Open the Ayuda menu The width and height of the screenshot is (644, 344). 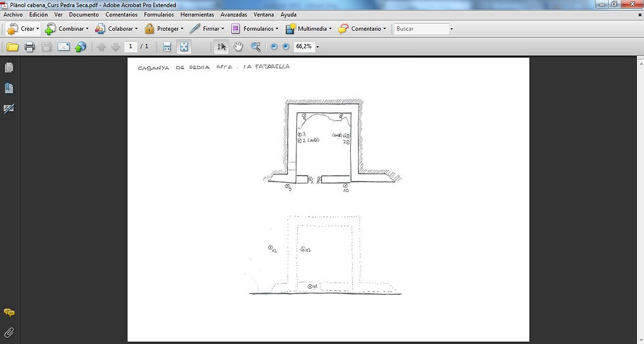pyautogui.click(x=288, y=14)
